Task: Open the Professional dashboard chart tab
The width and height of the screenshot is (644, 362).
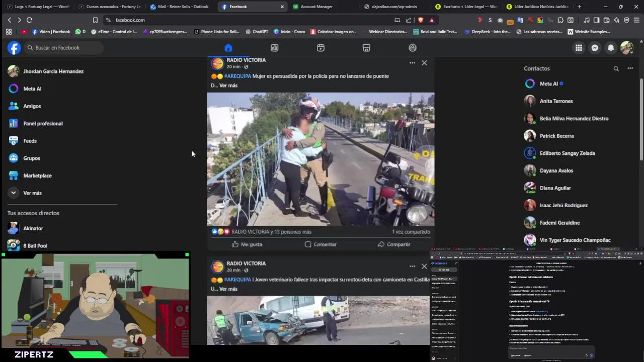Action: [x=274, y=48]
